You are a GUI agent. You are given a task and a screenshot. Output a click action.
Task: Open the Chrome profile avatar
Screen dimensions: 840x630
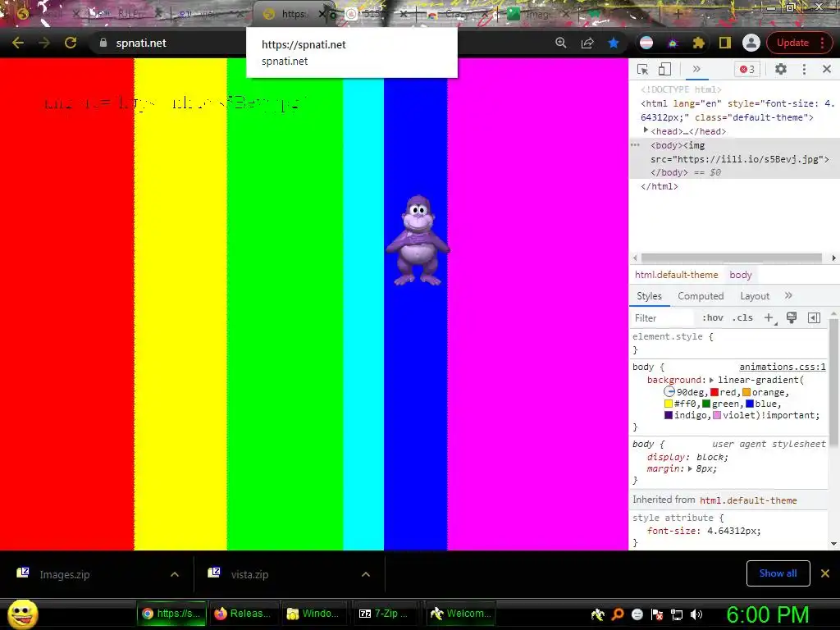tap(751, 43)
